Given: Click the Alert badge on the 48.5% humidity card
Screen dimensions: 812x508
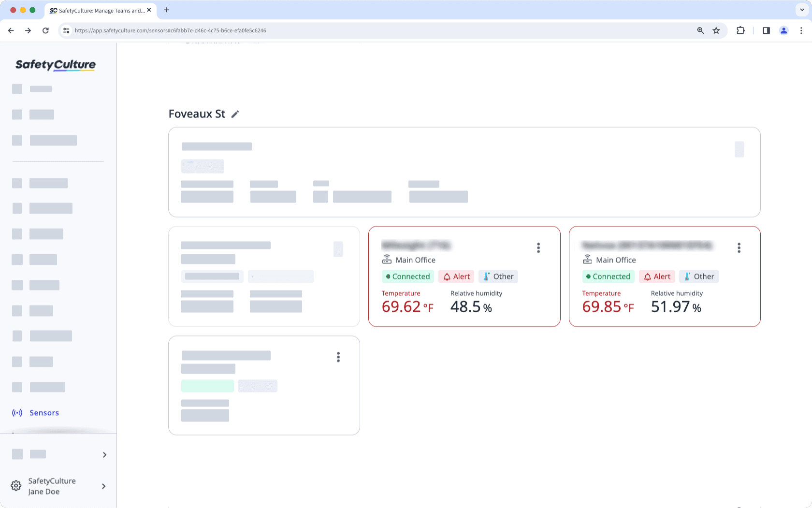Looking at the screenshot, I should pyautogui.click(x=456, y=276).
